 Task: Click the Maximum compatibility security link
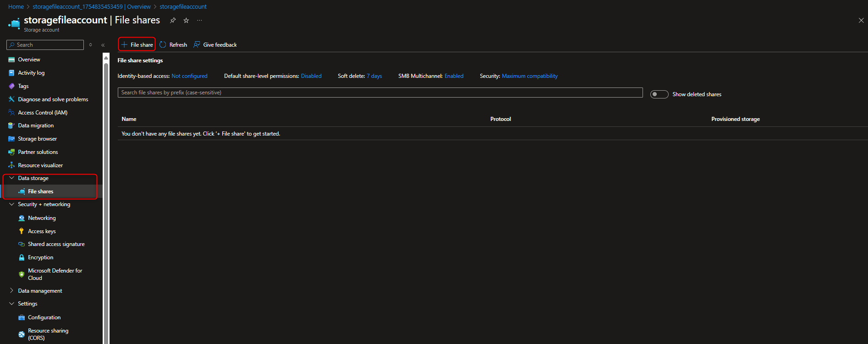point(530,76)
